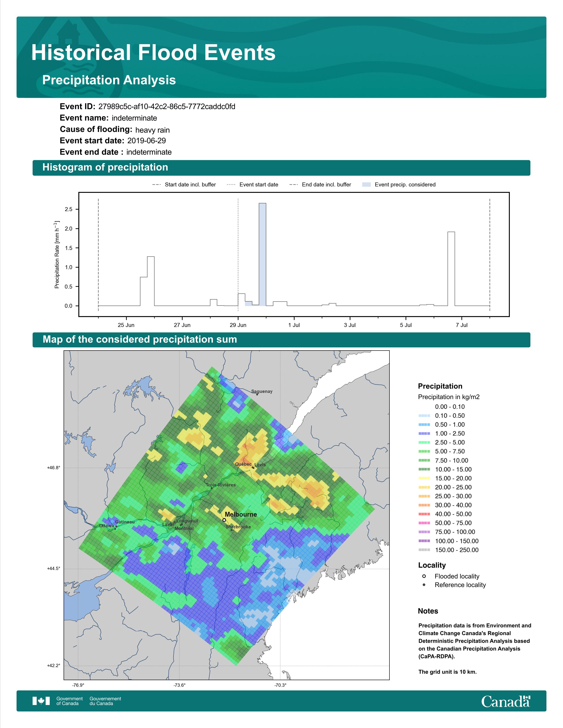
Task: Click the Event ID value text
Action: pos(167,107)
